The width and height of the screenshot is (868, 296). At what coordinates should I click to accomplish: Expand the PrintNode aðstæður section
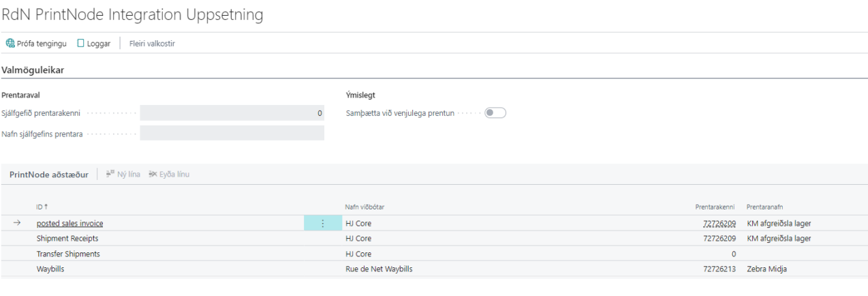[x=48, y=175]
